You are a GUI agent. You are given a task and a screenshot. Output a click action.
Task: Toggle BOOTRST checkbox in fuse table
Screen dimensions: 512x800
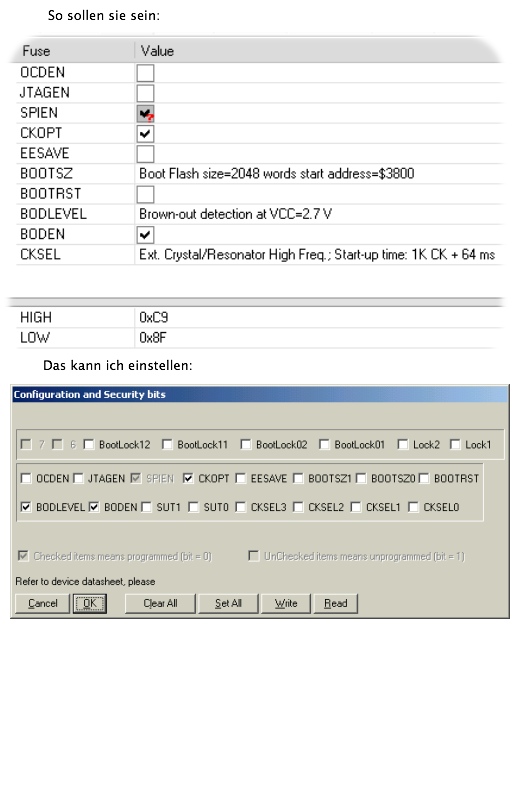pyautogui.click(x=145, y=194)
